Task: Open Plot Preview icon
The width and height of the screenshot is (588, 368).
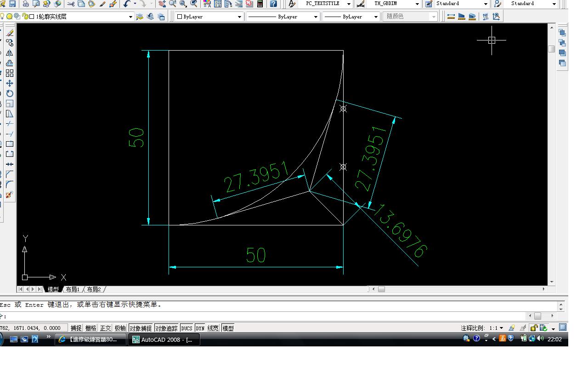Action: click(36, 4)
